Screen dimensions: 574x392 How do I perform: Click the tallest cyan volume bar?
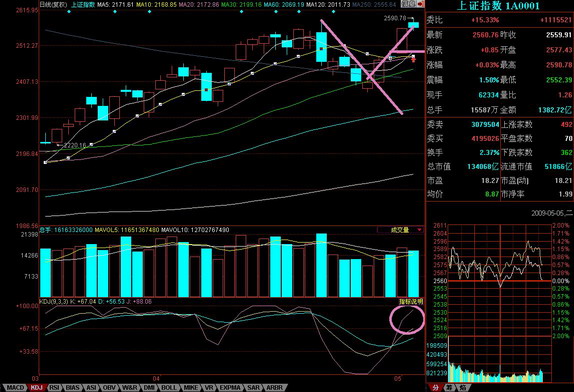coord(321,265)
